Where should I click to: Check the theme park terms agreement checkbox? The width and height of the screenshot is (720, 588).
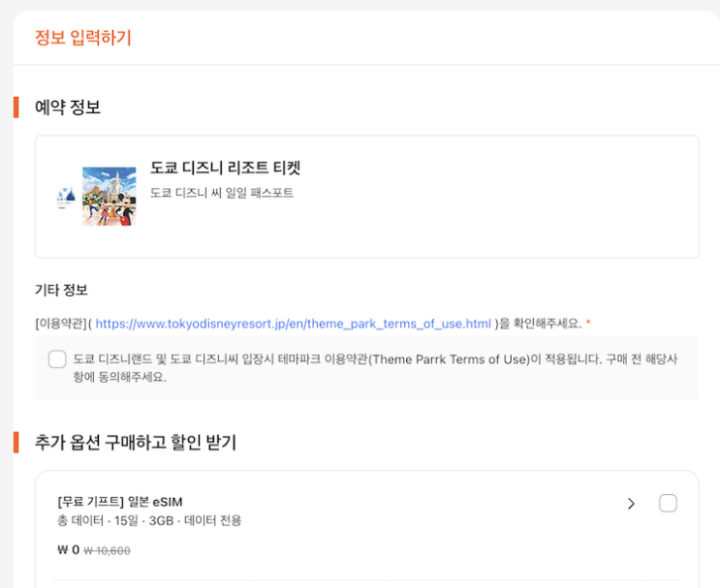click(x=57, y=359)
